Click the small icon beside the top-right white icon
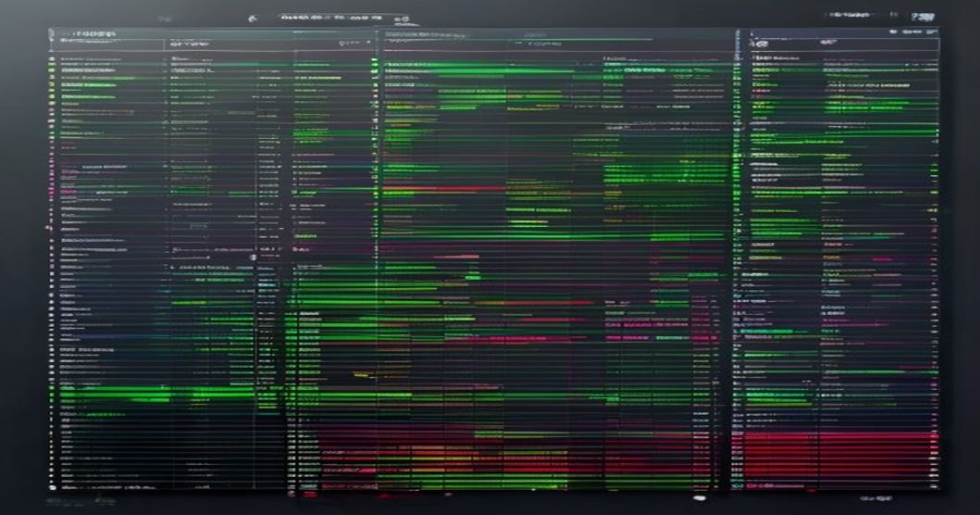The height and width of the screenshot is (515, 980). point(894,15)
